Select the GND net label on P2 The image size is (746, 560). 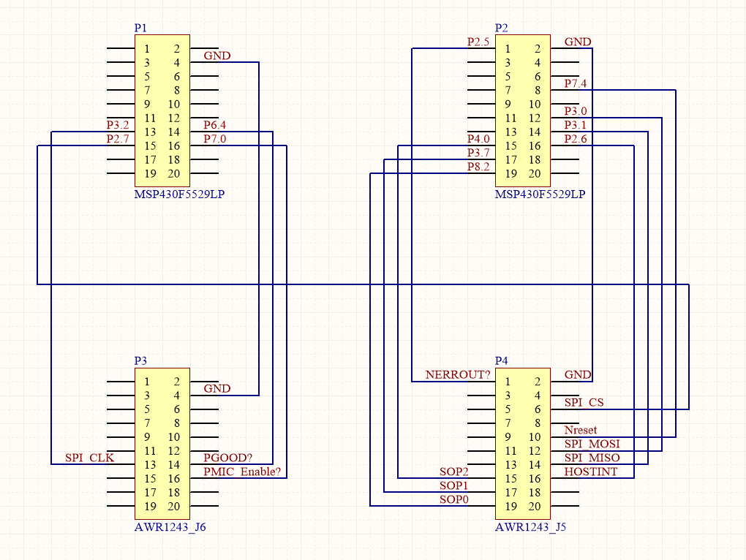[578, 42]
